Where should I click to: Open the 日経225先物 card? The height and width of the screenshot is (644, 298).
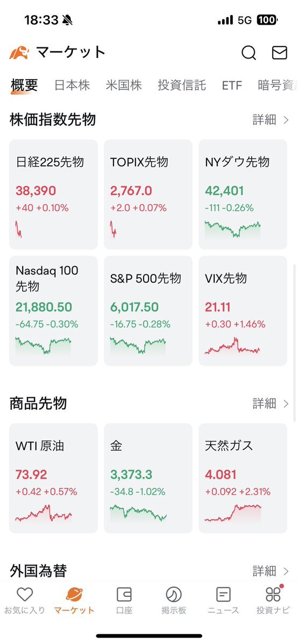tap(53, 194)
